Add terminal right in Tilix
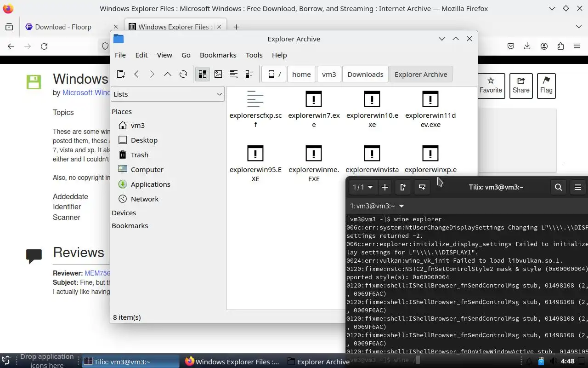 403,187
